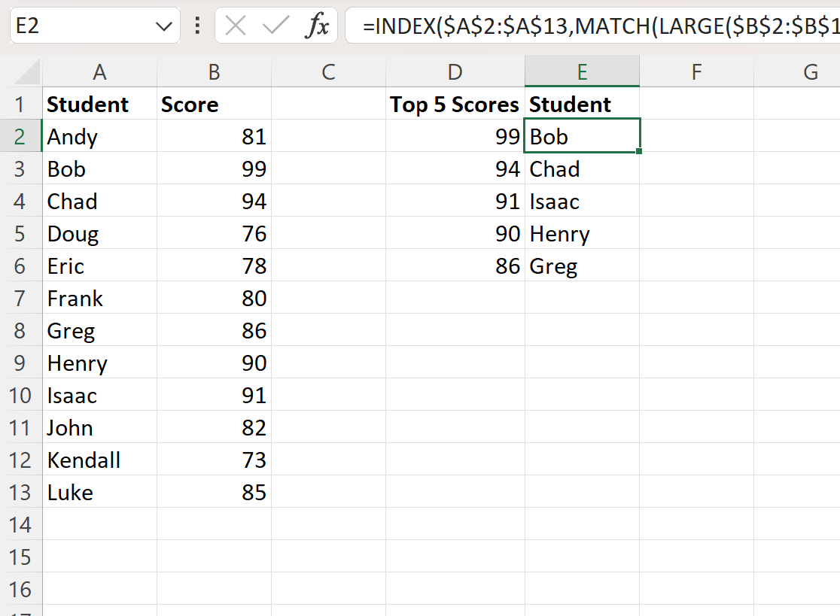Select the top score 99 in column D
Viewport: 840px width, 616px height.
455,136
